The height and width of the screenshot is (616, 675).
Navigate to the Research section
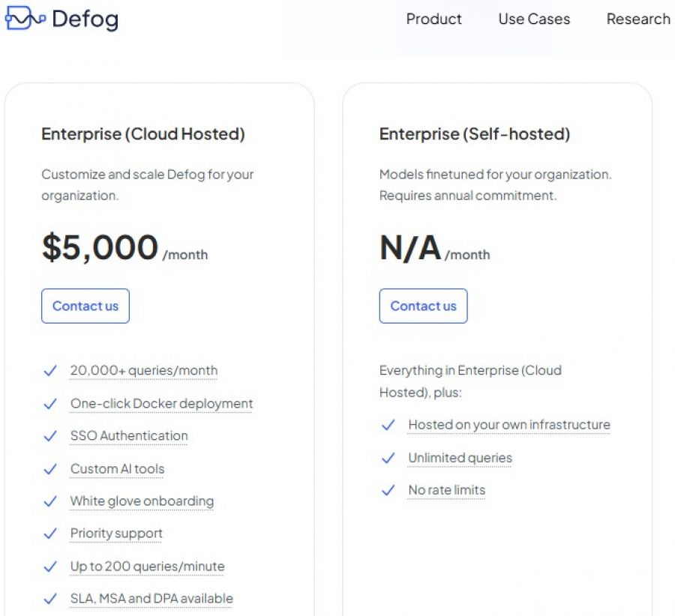637,19
